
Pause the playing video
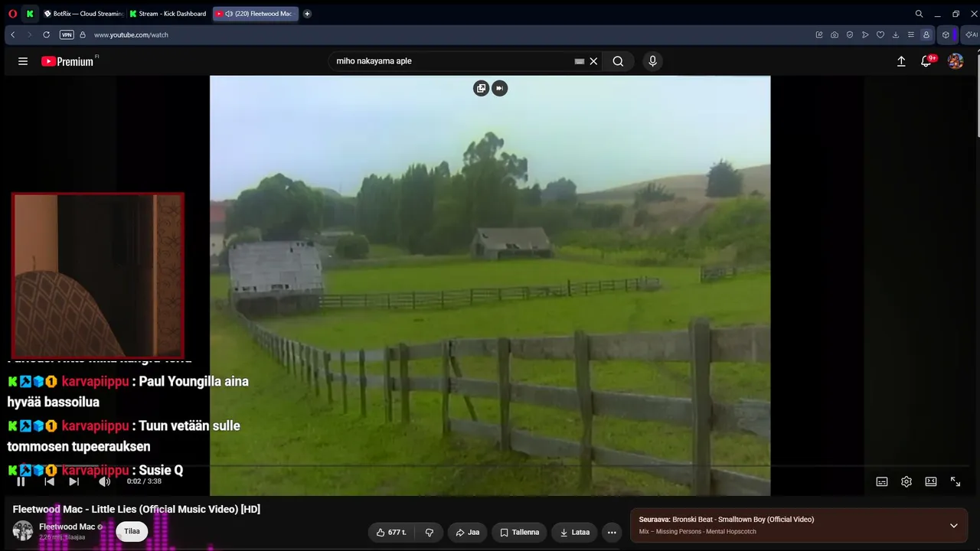pos(21,481)
